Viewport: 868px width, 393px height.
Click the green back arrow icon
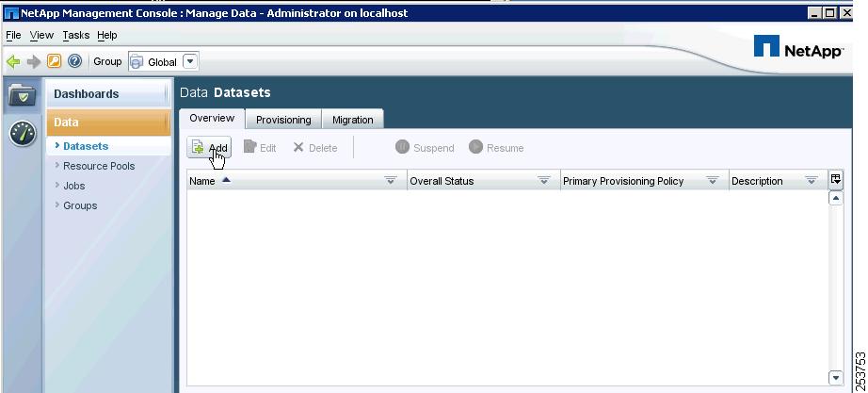point(13,61)
